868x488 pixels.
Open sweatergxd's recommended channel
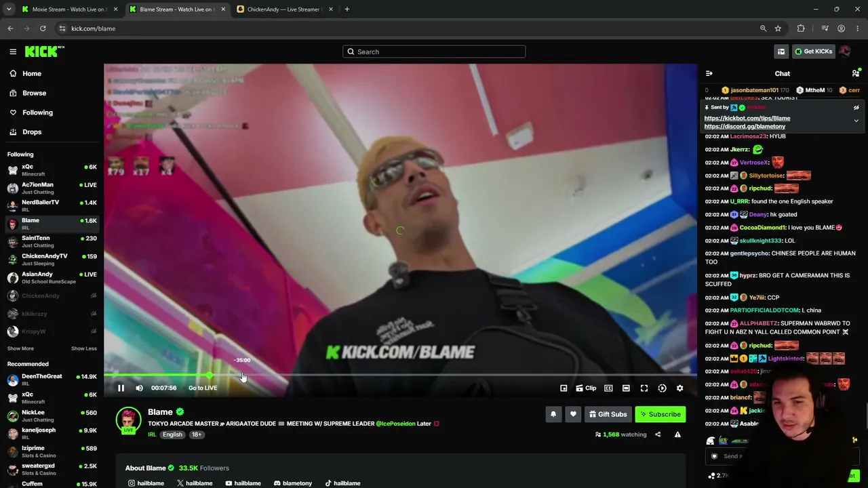[52, 468]
